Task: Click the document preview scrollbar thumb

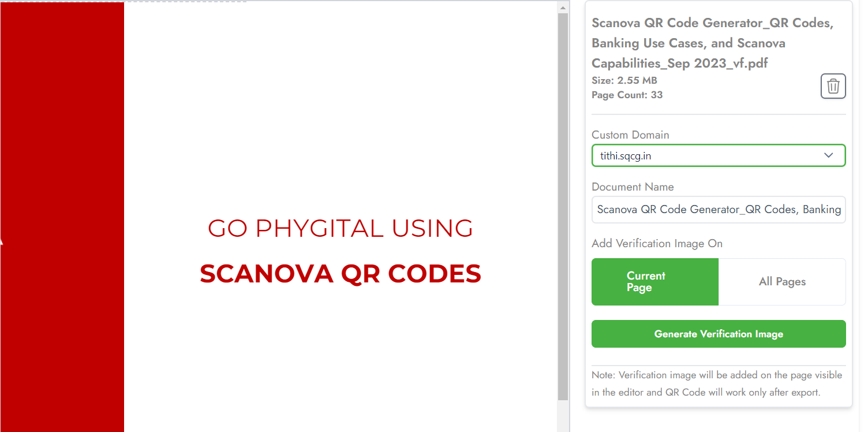Action: click(x=563, y=202)
